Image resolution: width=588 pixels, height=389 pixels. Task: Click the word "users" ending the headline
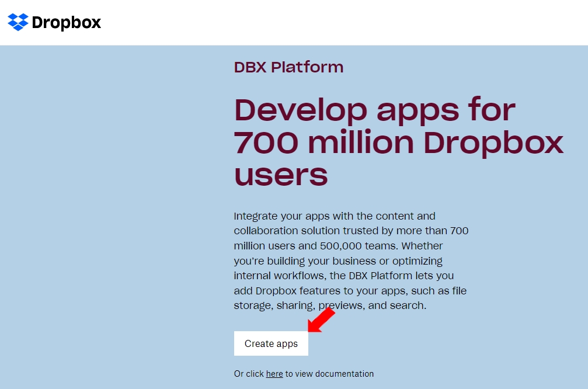(x=281, y=174)
